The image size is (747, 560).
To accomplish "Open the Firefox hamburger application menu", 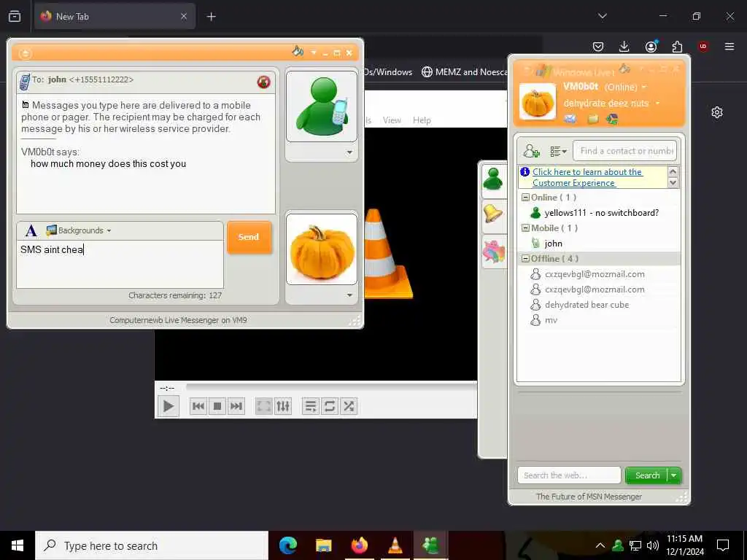I will click(729, 46).
